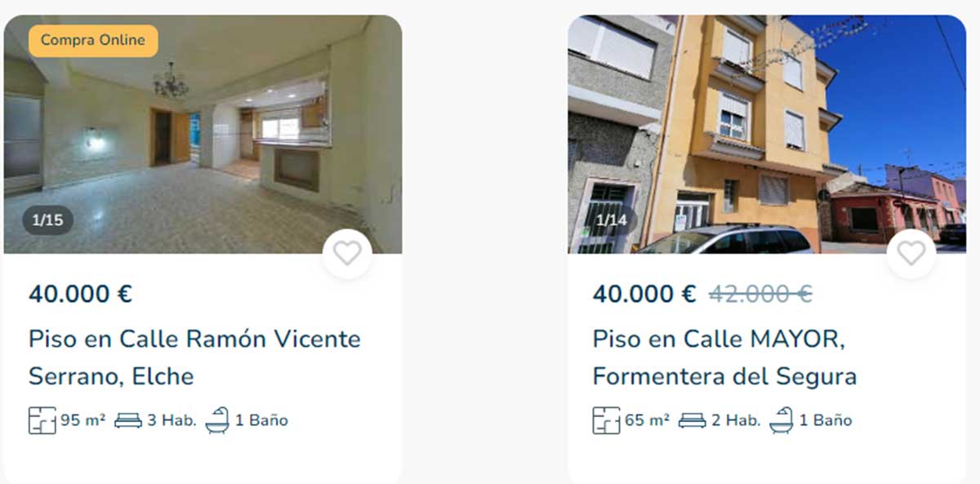Click the bed icon beside 2 Hab.
The height and width of the screenshot is (484, 980).
click(693, 421)
